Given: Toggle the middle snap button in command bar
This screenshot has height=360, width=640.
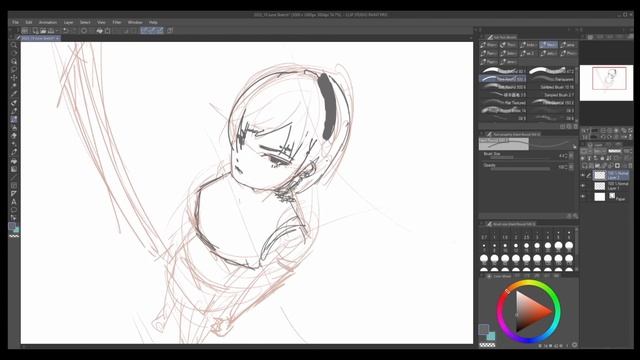Looking at the screenshot, I should [152, 31].
